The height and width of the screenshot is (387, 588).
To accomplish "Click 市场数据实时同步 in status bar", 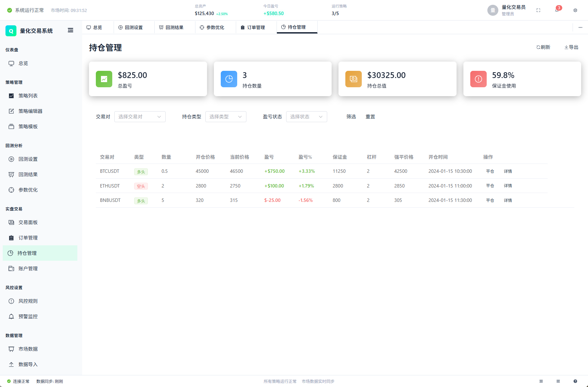I will tap(318, 381).
